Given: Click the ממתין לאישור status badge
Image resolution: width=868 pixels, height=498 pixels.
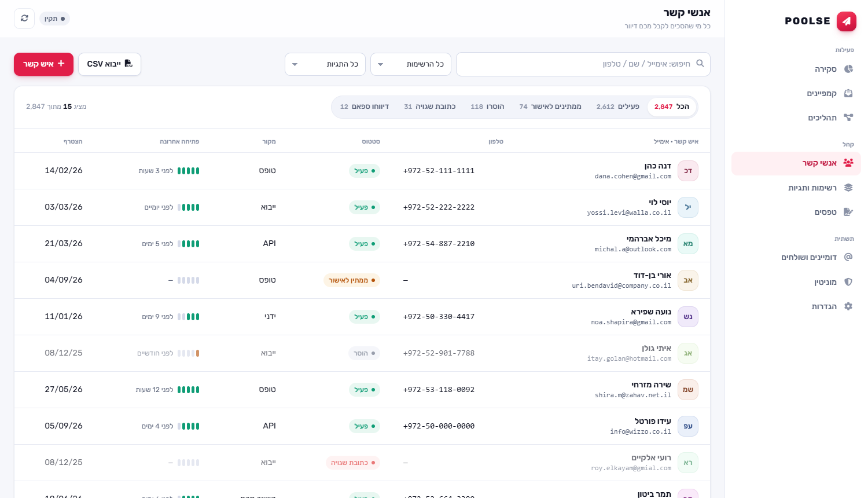Looking at the screenshot, I should pyautogui.click(x=352, y=280).
